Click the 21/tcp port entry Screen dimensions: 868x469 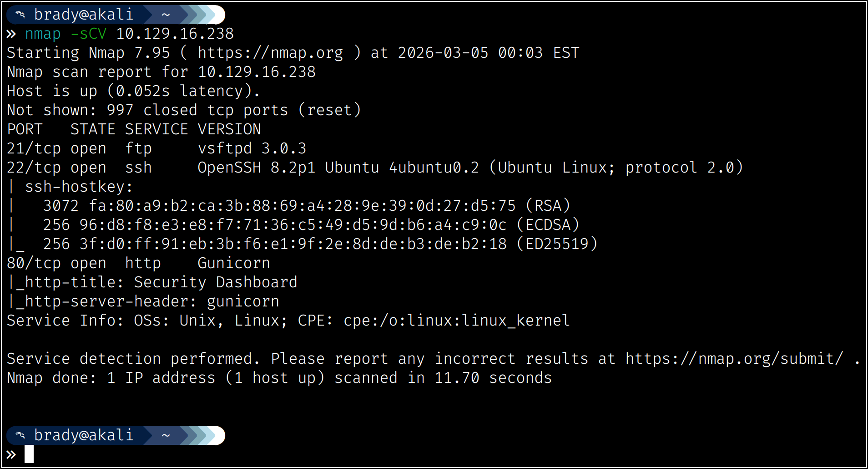click(x=34, y=149)
